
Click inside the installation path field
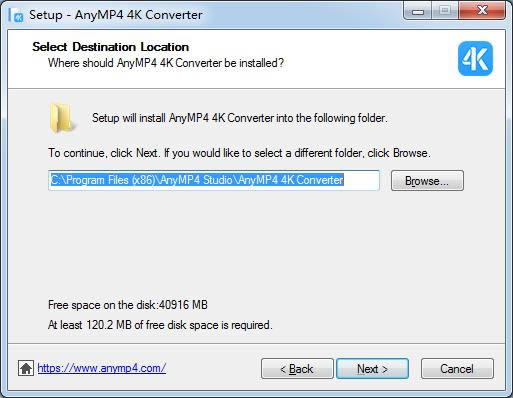214,180
